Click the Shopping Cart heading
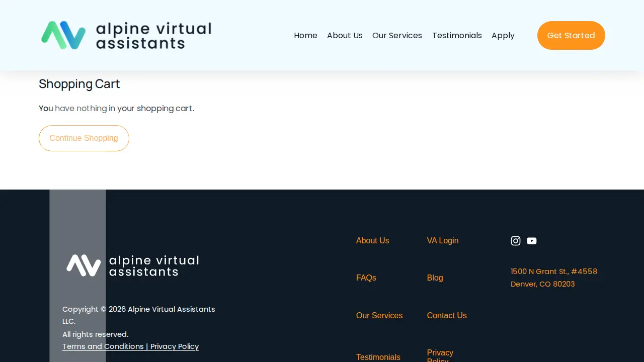 [79, 84]
